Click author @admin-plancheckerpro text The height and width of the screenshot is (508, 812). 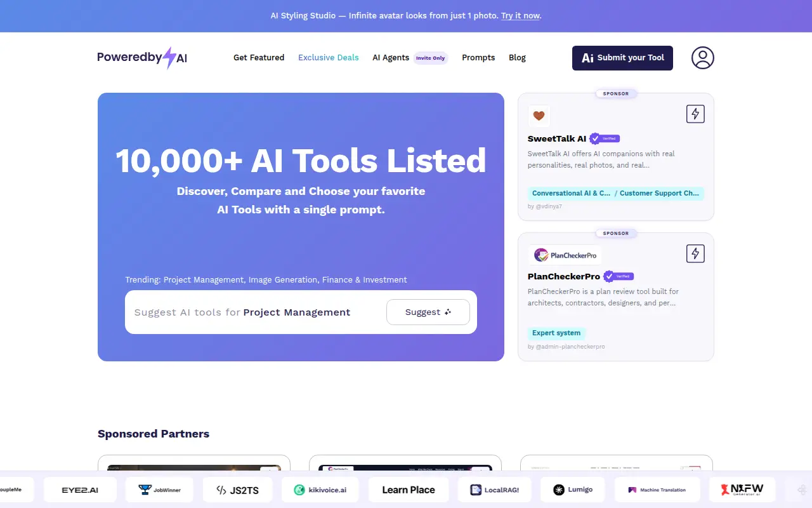coord(566,347)
